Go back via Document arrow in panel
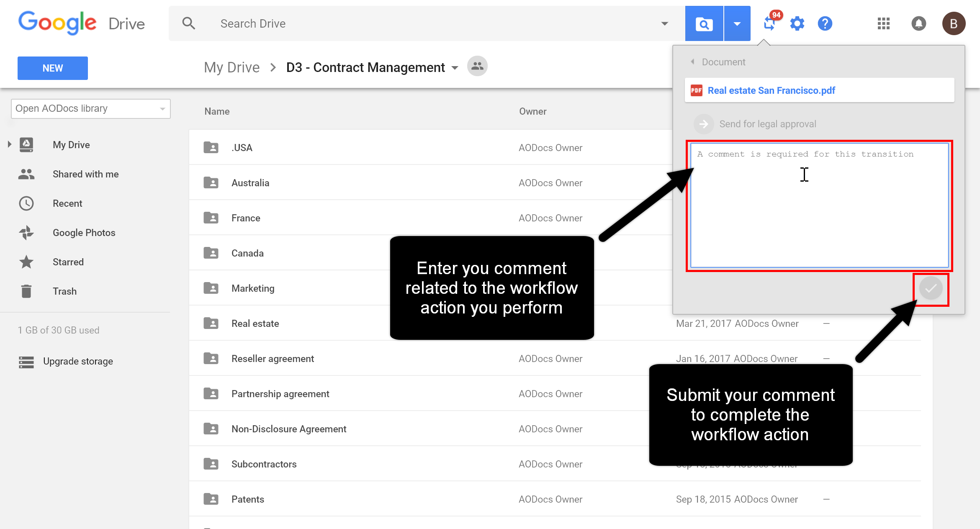The image size is (980, 529). click(x=692, y=62)
